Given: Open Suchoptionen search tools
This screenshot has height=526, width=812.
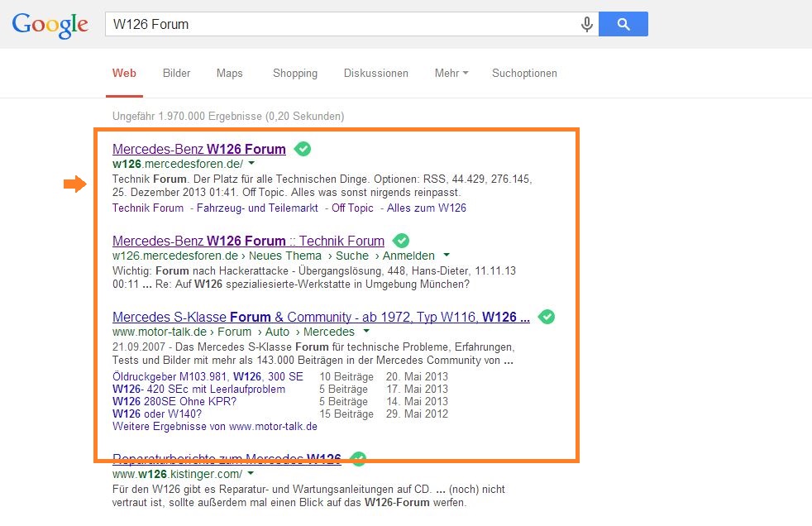Looking at the screenshot, I should coord(524,73).
